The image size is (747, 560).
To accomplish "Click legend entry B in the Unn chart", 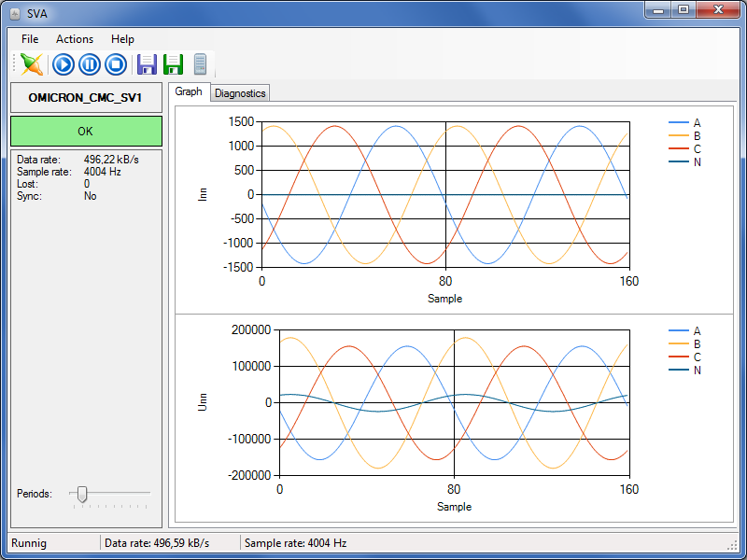I will [x=684, y=343].
